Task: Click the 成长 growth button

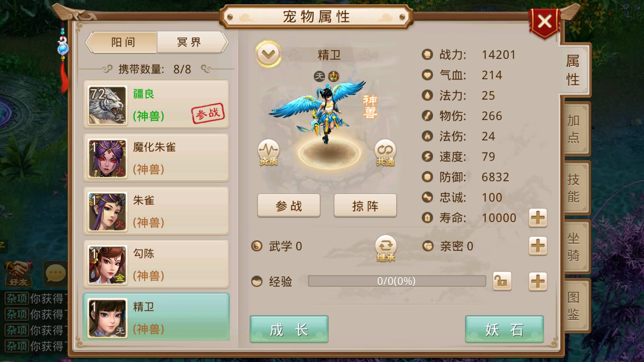Action: (x=289, y=329)
